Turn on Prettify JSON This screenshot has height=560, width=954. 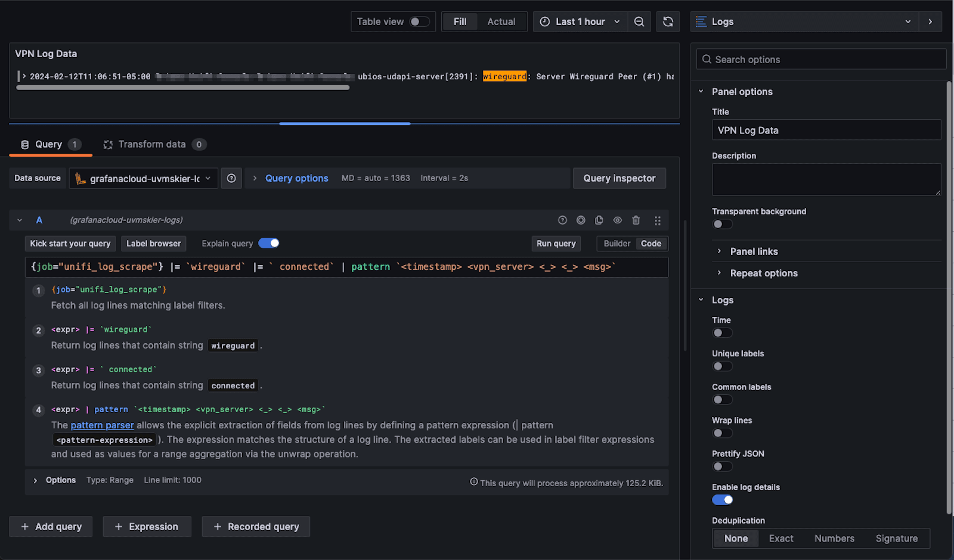tap(723, 466)
